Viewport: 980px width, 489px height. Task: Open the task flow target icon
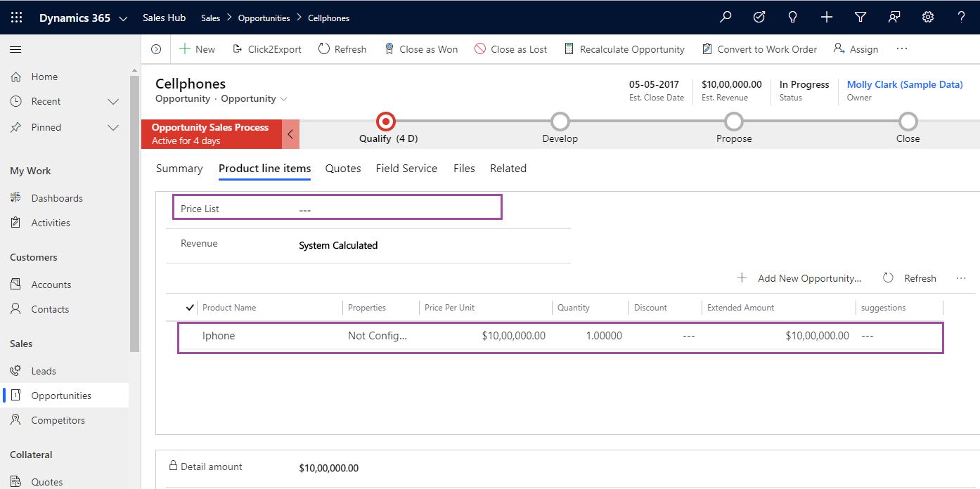coord(759,18)
